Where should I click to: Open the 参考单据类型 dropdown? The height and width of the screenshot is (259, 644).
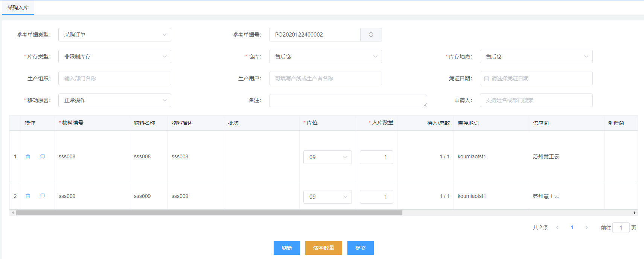coord(114,35)
